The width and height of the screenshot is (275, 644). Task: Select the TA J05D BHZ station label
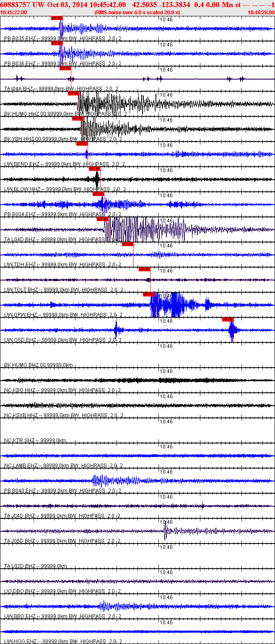(x=62, y=541)
